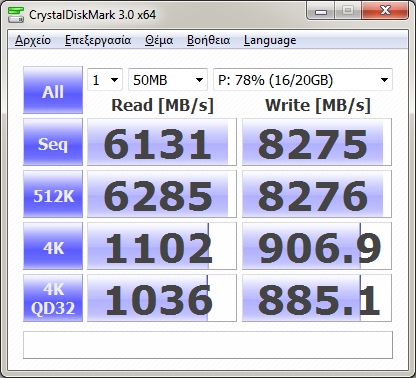Open the Θέμα menu
The image size is (416, 378).
[x=159, y=40]
